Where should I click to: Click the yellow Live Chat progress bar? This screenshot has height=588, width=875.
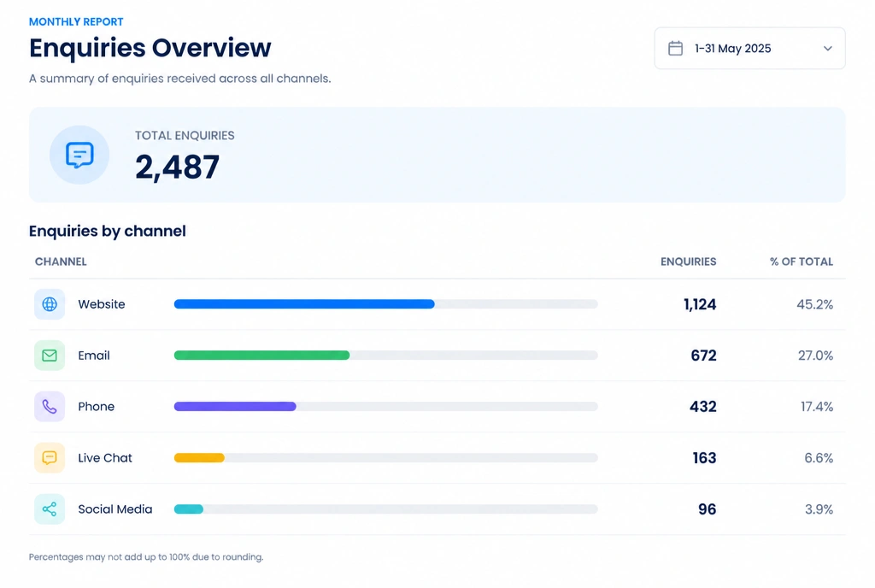(x=199, y=458)
